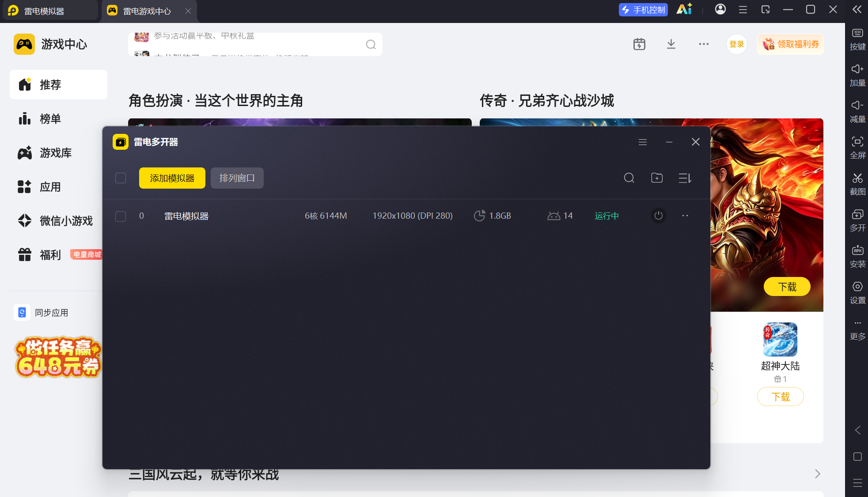
Task: Click the sort list icon in 雷电多开器
Action: click(685, 178)
